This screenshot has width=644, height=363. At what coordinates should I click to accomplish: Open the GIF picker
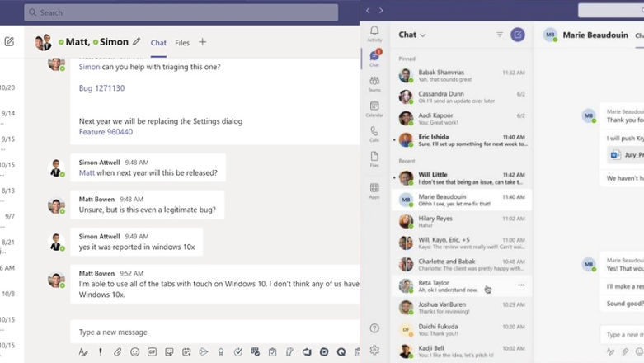[152, 352]
